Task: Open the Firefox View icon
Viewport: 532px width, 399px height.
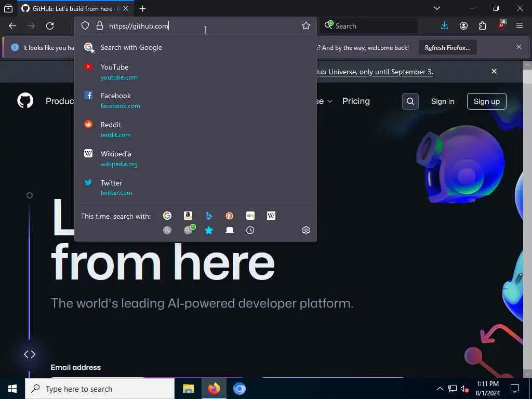Action: point(8,9)
